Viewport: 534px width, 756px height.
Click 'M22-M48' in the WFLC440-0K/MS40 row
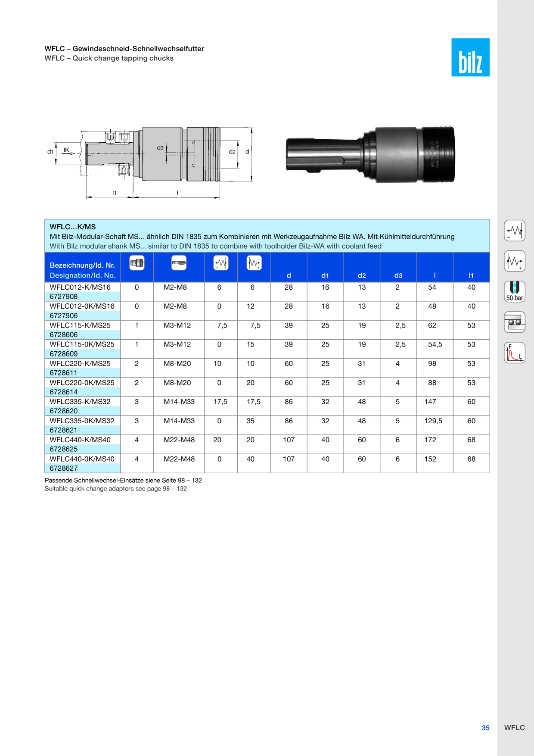(x=179, y=459)
